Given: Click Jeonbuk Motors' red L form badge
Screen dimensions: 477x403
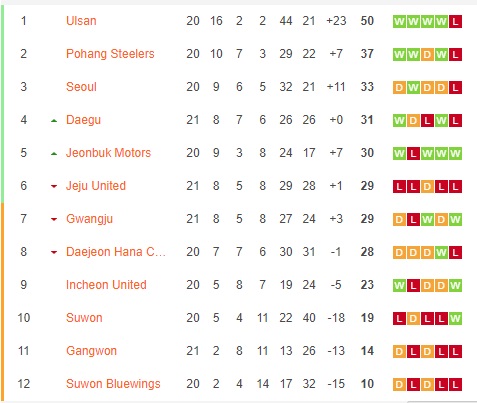Looking at the screenshot, I should click(x=413, y=154).
